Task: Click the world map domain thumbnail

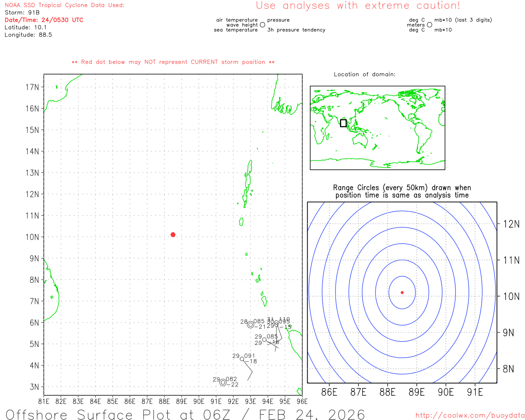Action: (x=377, y=128)
